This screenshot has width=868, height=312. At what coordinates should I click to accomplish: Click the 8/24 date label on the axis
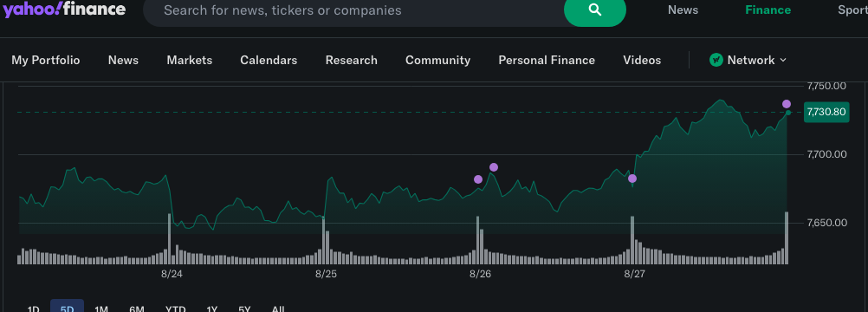172,274
